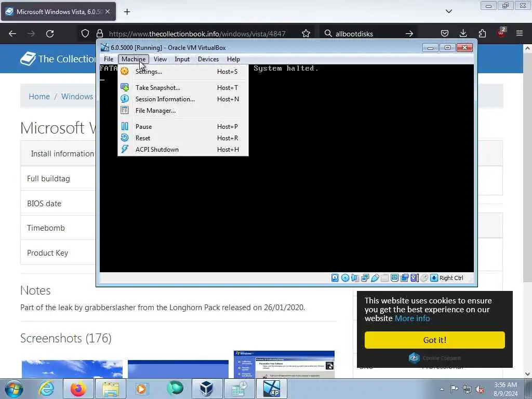Open the VirtualBox cube icon on the taskbar
Screen dimensions: 532x399
206,389
